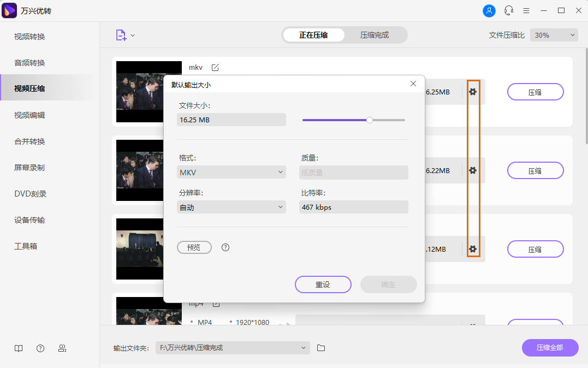Click the help question mark beside 预览

(x=225, y=247)
